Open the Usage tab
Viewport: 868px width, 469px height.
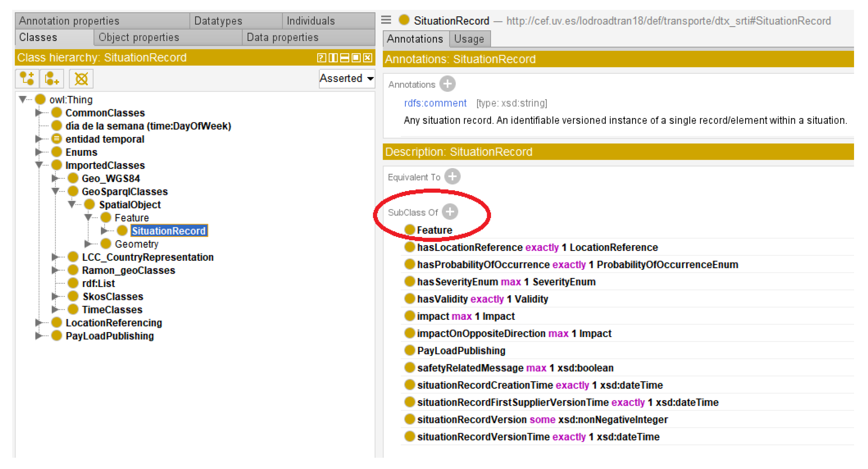click(x=469, y=39)
